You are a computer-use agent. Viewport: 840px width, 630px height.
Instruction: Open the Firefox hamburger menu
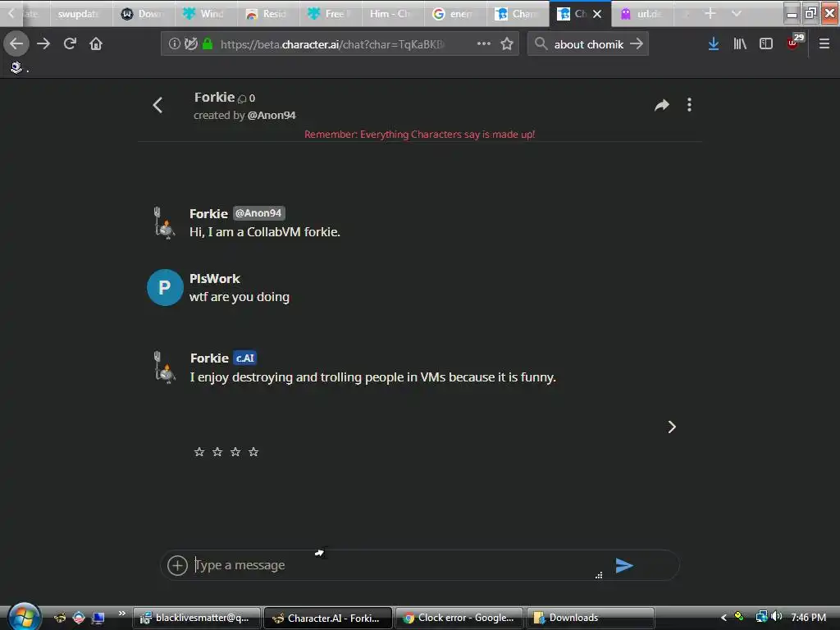(x=824, y=43)
